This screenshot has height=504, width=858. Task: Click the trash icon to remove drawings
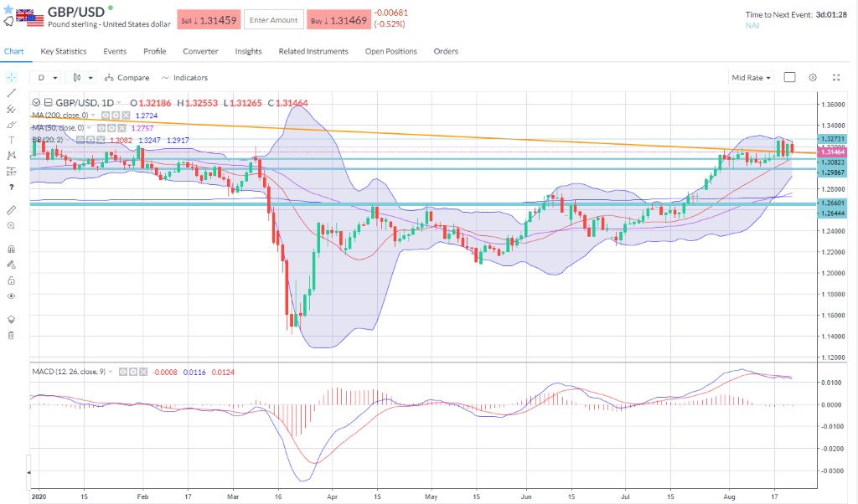pos(12,335)
